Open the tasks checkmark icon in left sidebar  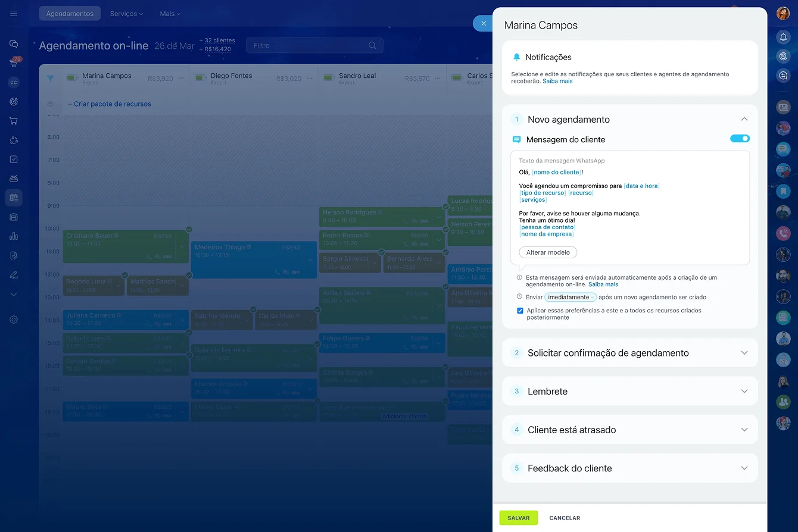coord(14,159)
